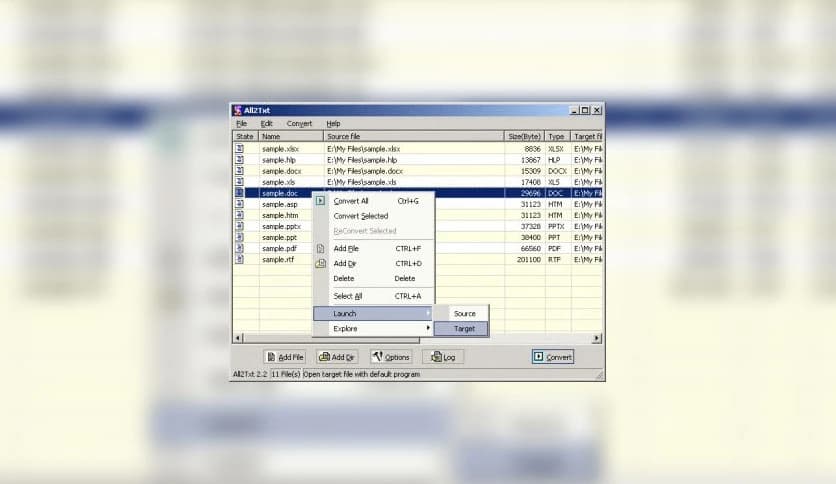Sort by the State column header
This screenshot has height=484, width=836.
point(245,136)
